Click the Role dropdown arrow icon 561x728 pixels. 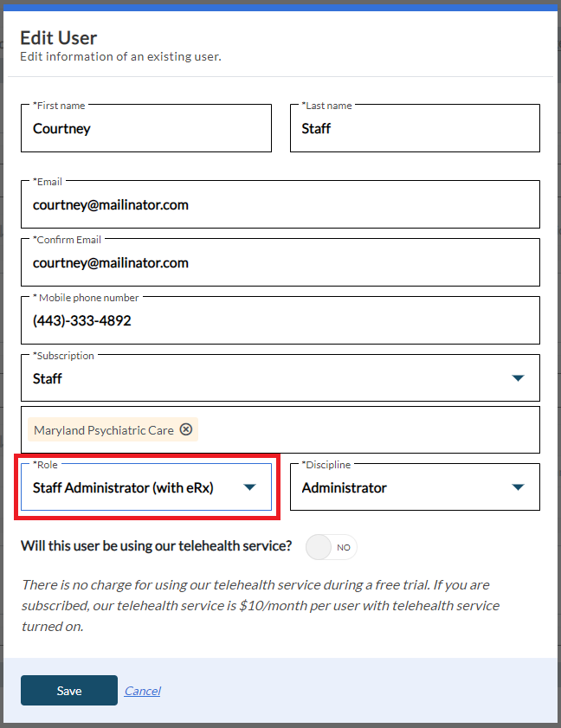pos(249,487)
